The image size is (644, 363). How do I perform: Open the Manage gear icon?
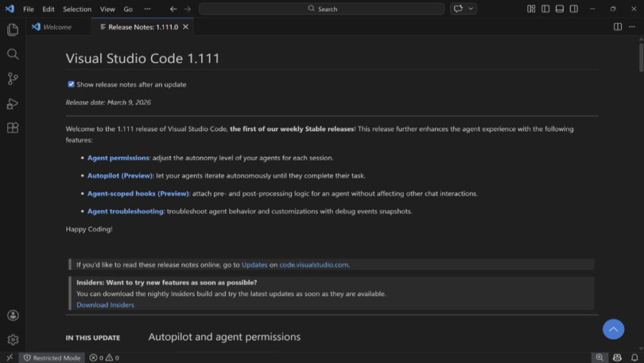(x=13, y=339)
